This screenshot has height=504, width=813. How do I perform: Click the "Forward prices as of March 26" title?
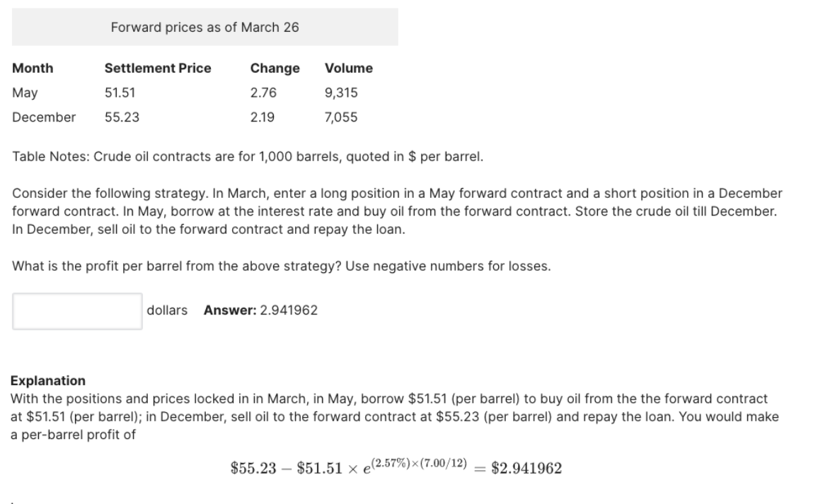(205, 28)
